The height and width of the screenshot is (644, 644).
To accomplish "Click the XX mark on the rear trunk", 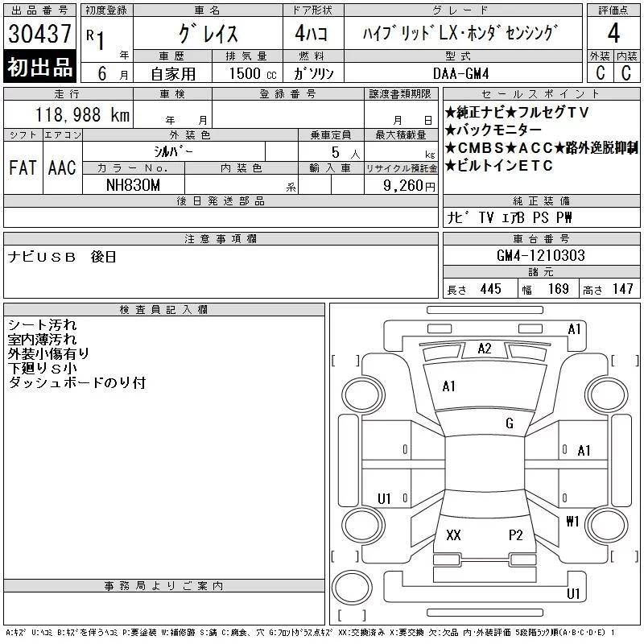I will (x=453, y=535).
